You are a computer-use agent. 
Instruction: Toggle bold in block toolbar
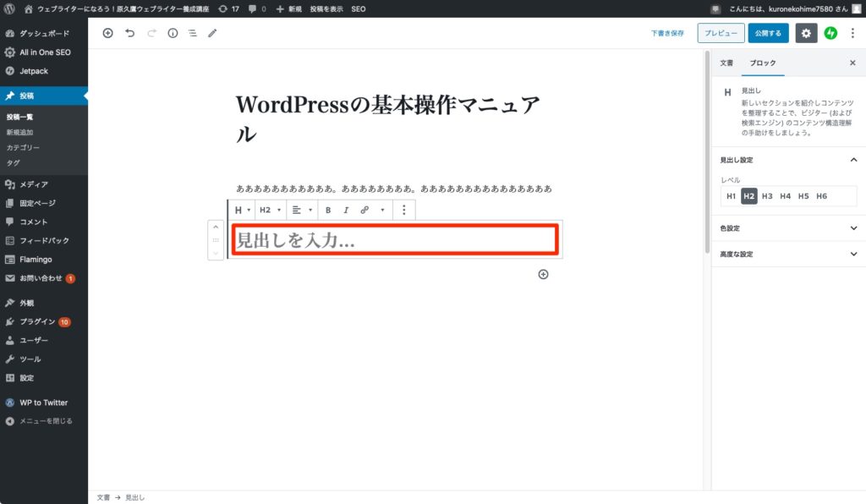[x=328, y=210]
